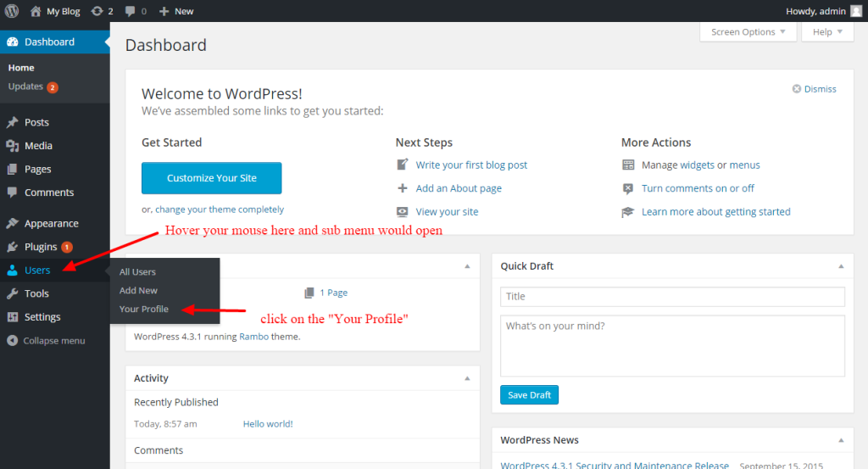Click the What's on your mind textarea
The height and width of the screenshot is (469, 868).
click(x=672, y=346)
